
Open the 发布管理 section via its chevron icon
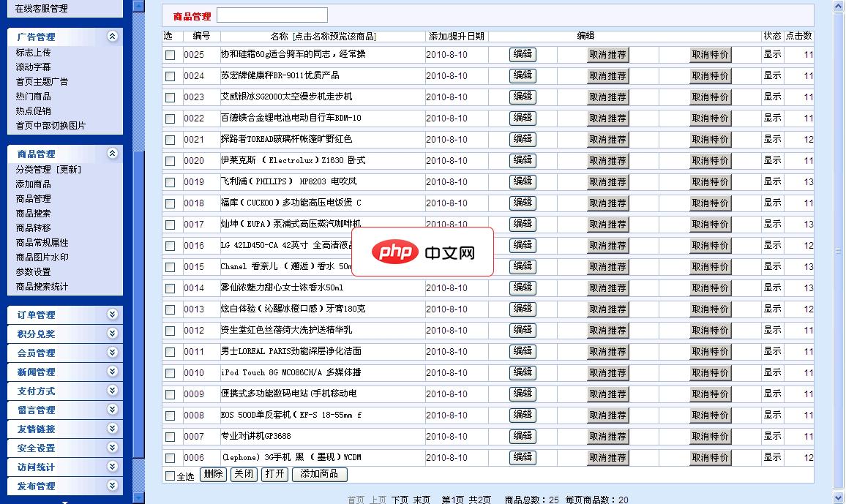coord(112,485)
